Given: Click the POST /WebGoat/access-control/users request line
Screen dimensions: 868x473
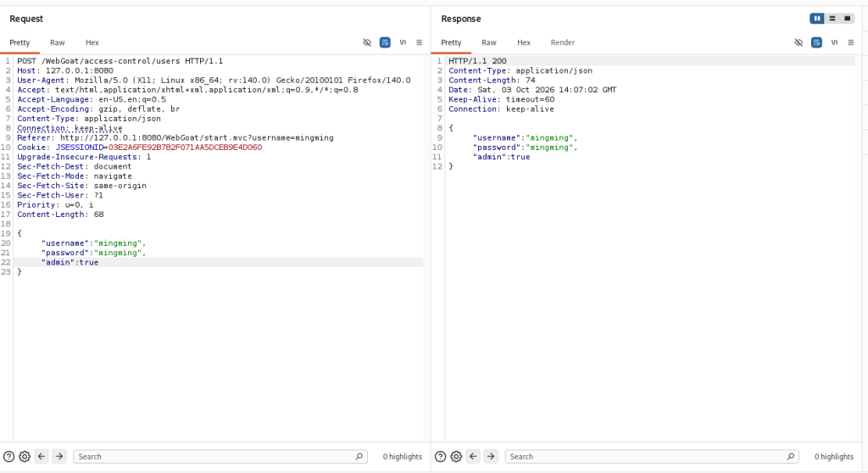Looking at the screenshot, I should (120, 61).
